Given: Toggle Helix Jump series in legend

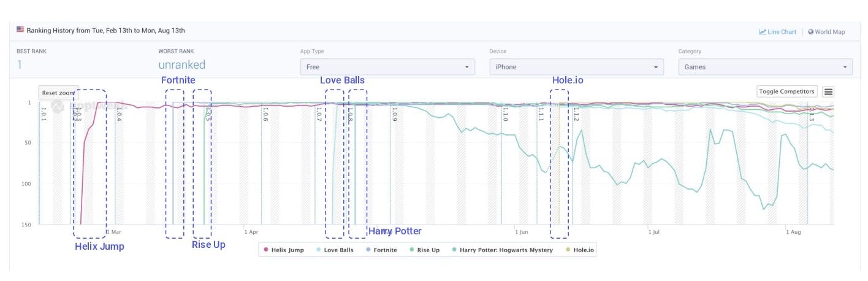Looking at the screenshot, I should [x=283, y=250].
